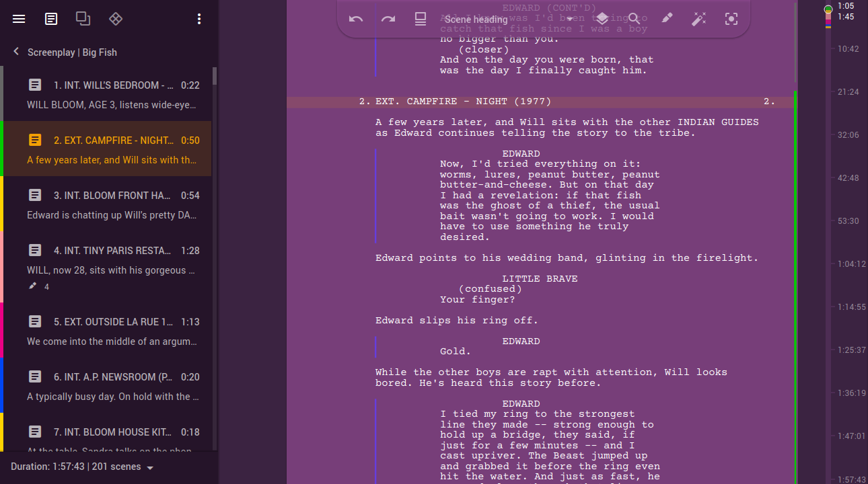
Task: Select scene 7. INT. BLOOM HOUSE KITCHEN
Action: pos(106,432)
